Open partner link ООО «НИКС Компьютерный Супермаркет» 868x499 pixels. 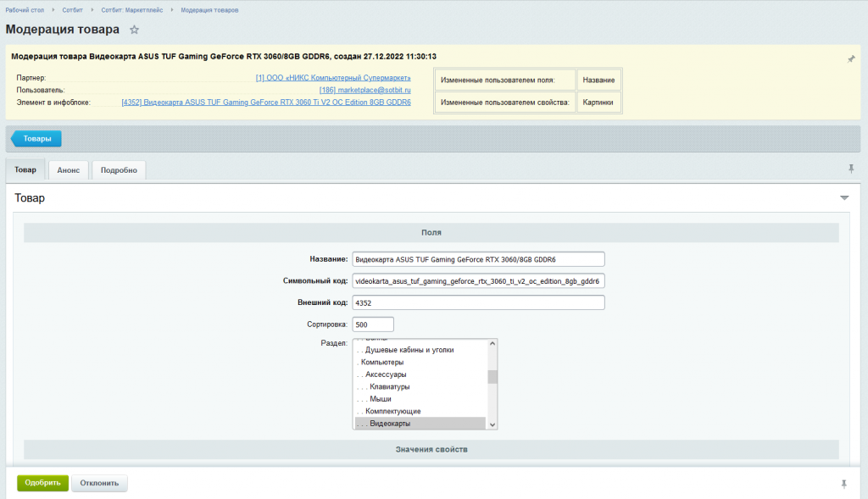click(x=333, y=78)
